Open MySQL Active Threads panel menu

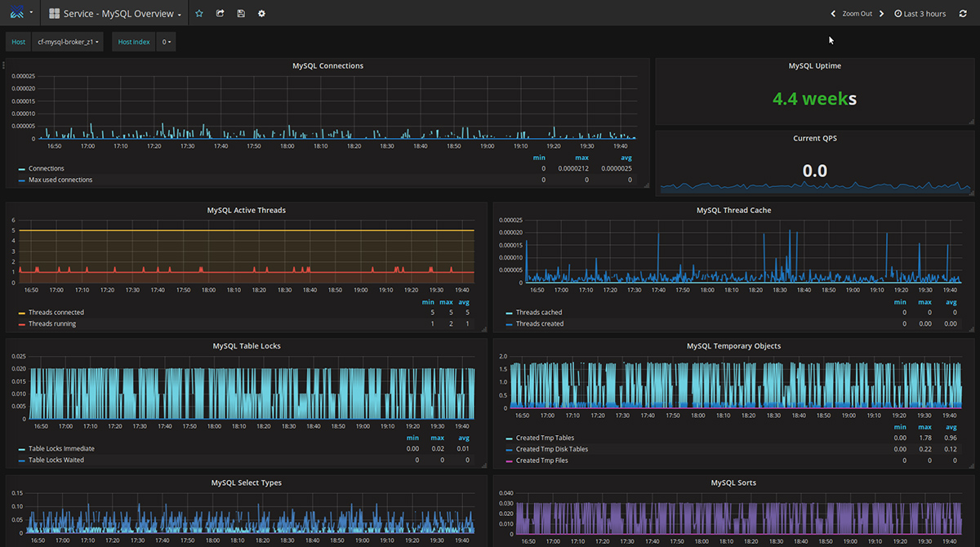tap(246, 210)
